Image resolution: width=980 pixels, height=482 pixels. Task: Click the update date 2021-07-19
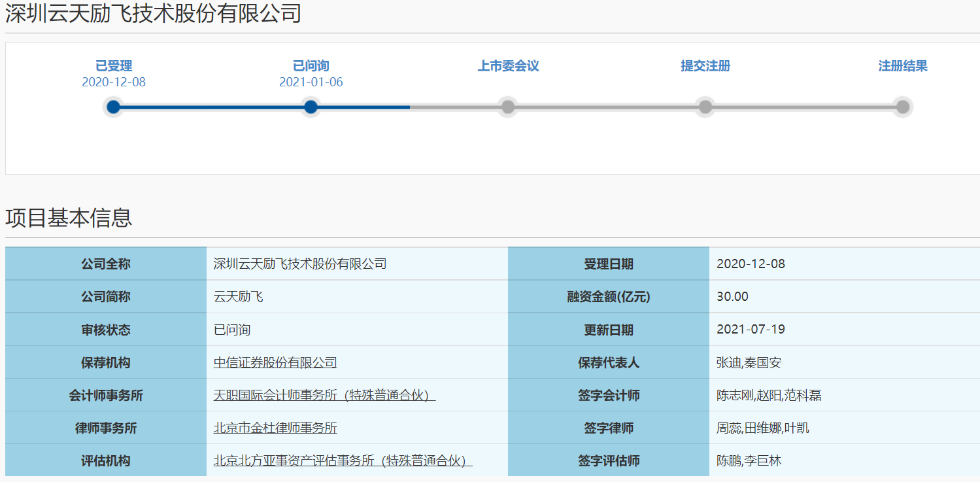click(x=751, y=330)
